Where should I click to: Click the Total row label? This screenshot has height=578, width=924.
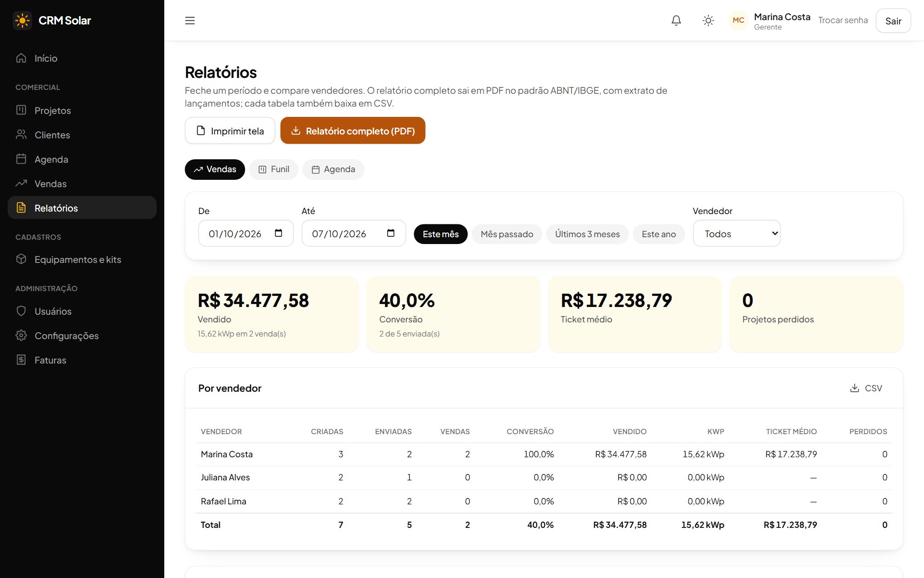coord(210,525)
